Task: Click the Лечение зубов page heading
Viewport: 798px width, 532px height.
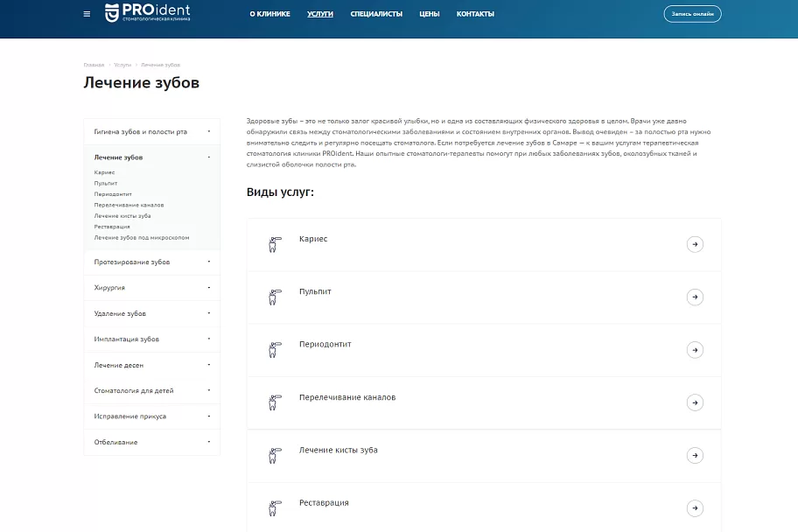Action: point(142,82)
